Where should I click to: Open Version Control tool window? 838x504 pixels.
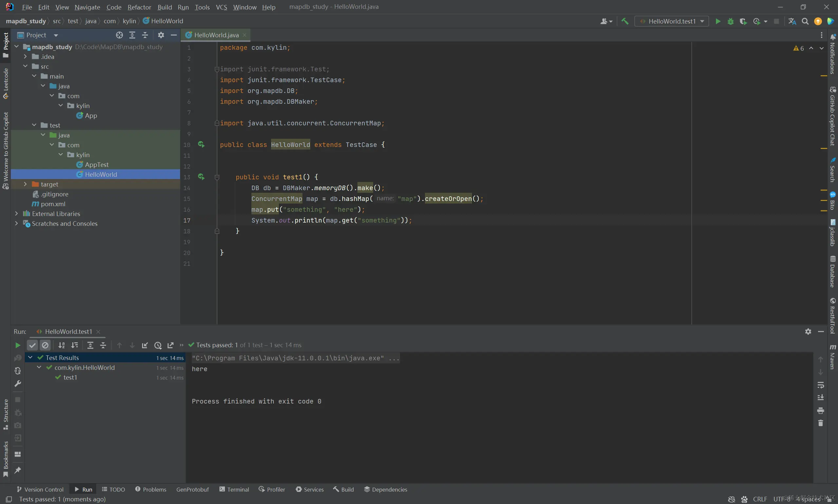point(40,489)
